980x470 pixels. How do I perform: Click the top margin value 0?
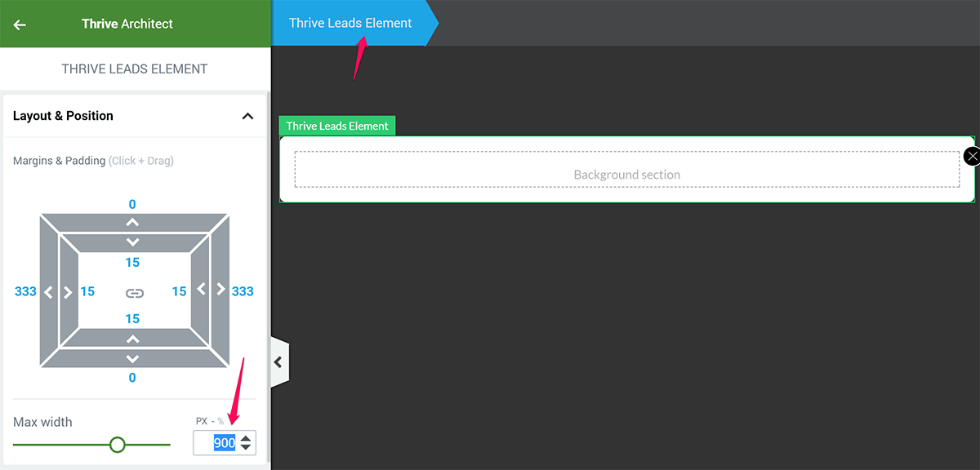point(132,205)
